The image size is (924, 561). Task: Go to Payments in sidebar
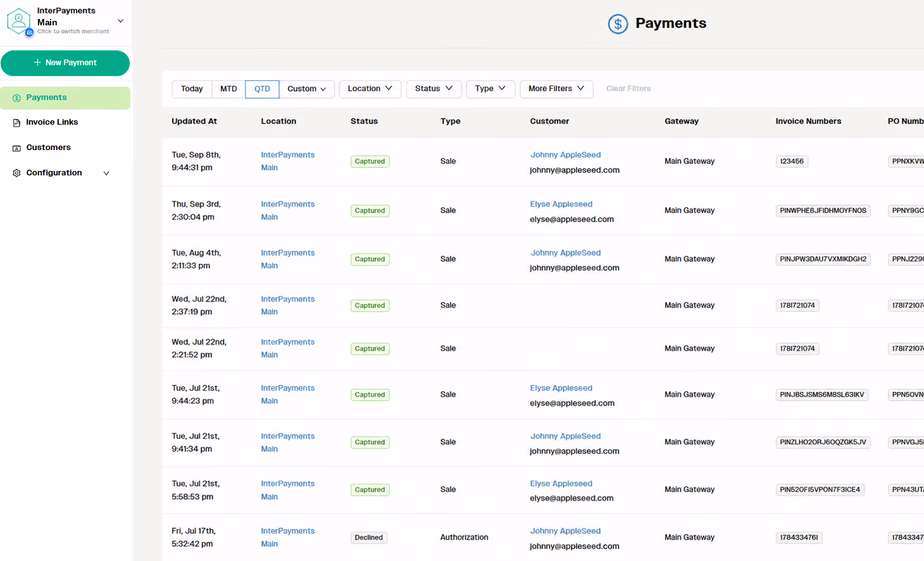(x=65, y=98)
